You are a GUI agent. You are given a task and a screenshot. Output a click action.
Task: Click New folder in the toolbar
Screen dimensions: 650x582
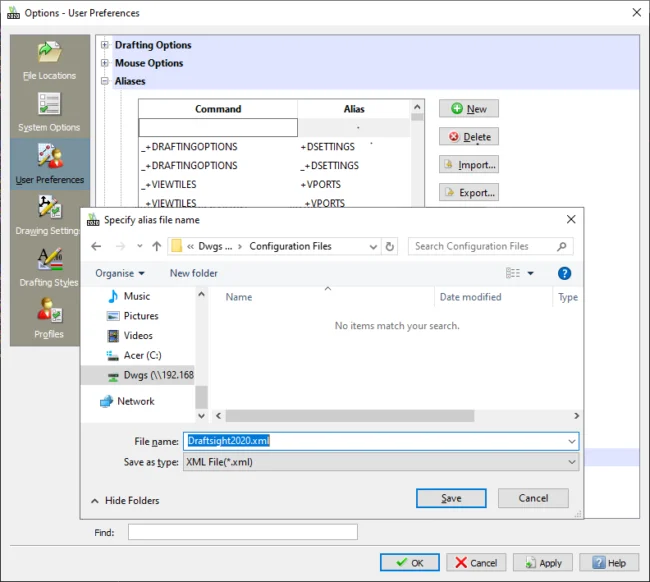coord(193,273)
